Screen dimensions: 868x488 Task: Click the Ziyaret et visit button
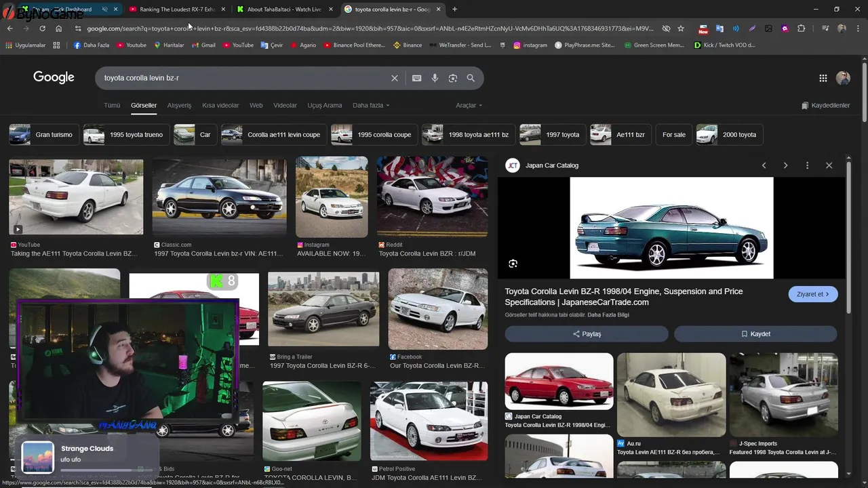(813, 294)
